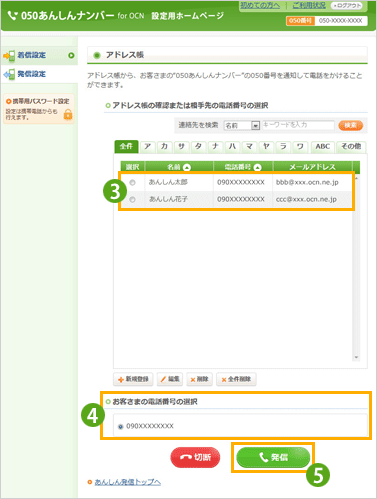Open the あんしん発信トップへ link

point(128,482)
